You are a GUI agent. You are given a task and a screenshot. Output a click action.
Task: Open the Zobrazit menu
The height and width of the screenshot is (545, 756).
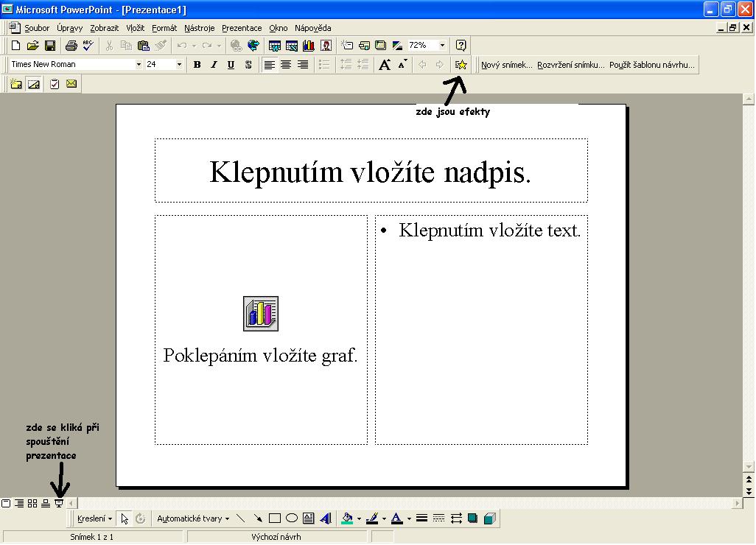click(104, 28)
